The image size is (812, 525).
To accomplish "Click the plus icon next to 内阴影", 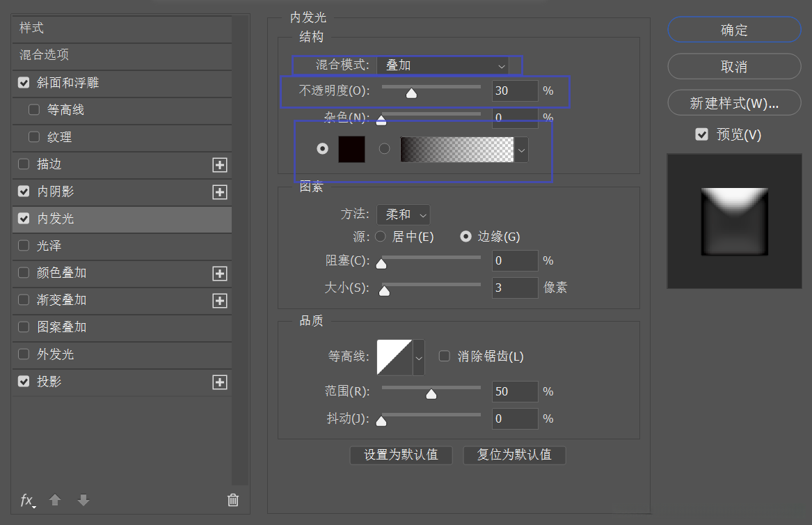I will [x=219, y=191].
